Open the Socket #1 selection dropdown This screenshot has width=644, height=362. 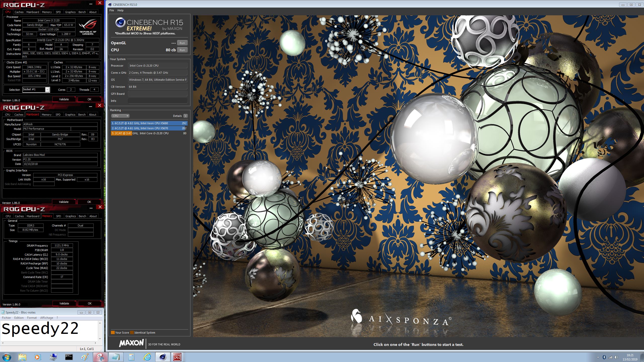(47, 89)
